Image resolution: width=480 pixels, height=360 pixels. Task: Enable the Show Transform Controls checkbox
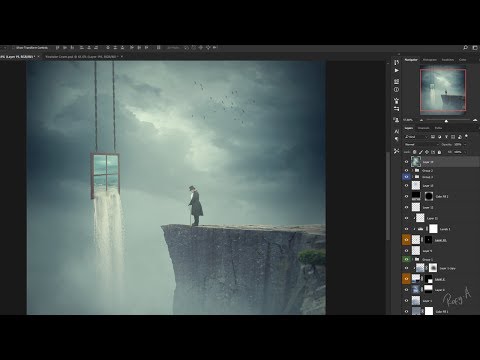click(x=13, y=48)
